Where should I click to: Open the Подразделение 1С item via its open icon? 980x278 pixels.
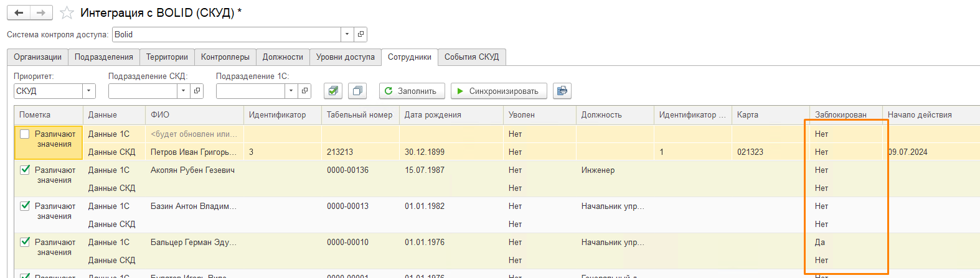pos(304,91)
